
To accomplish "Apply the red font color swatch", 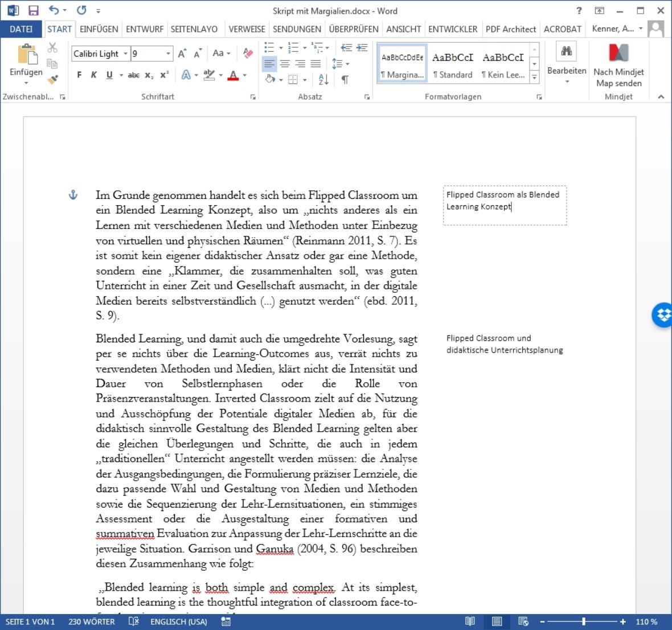I will click(x=233, y=75).
